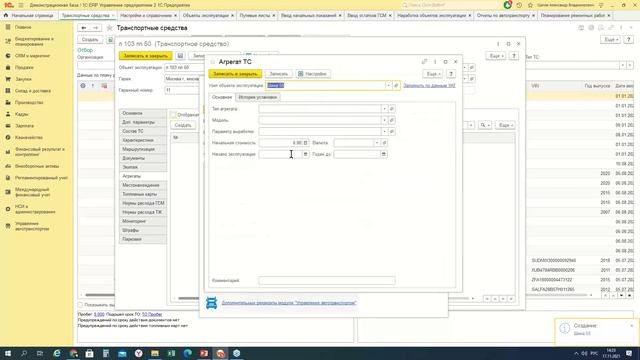This screenshot has height=360, width=640.
Task: Click the back arrow in Транспортные средства
Action: pos(84,28)
